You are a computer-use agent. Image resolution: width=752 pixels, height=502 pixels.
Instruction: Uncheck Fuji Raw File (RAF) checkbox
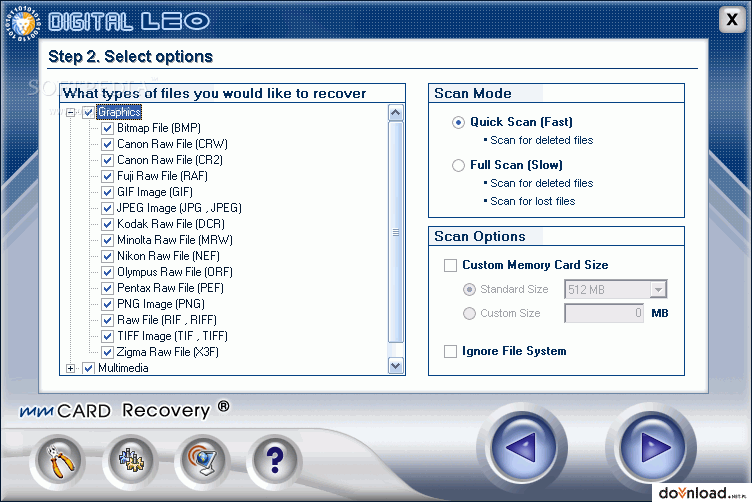[x=107, y=176]
